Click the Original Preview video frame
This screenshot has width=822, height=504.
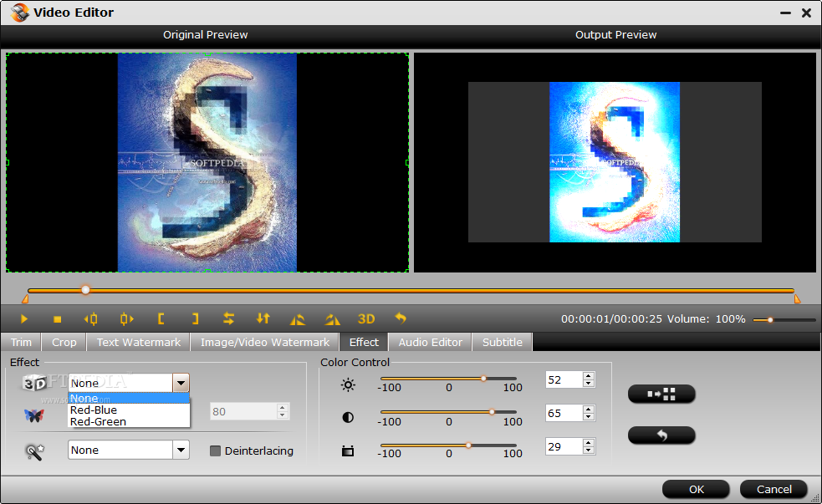(x=207, y=162)
